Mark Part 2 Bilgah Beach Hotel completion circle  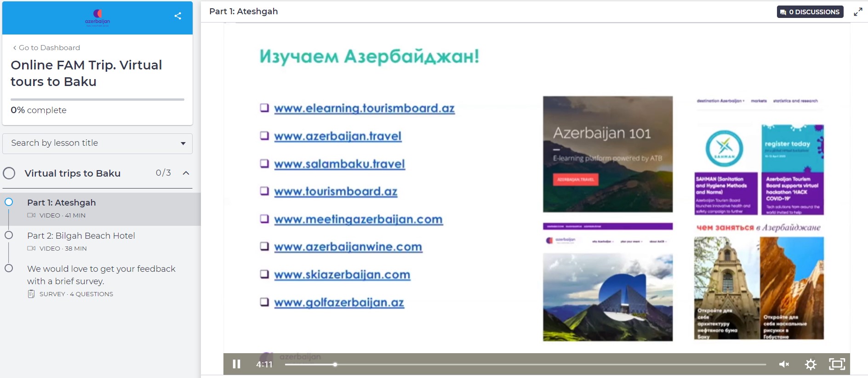click(9, 235)
